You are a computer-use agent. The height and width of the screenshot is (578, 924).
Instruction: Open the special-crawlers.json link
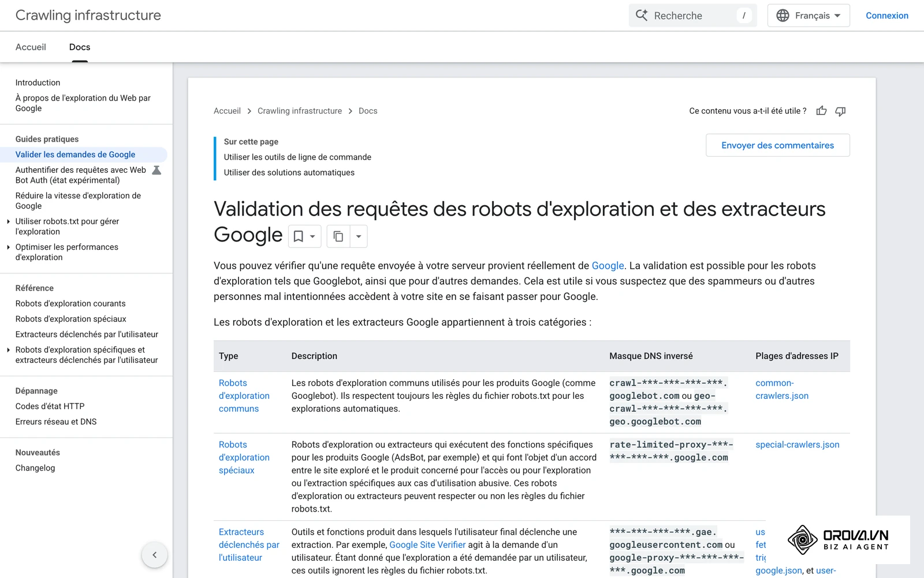(798, 444)
